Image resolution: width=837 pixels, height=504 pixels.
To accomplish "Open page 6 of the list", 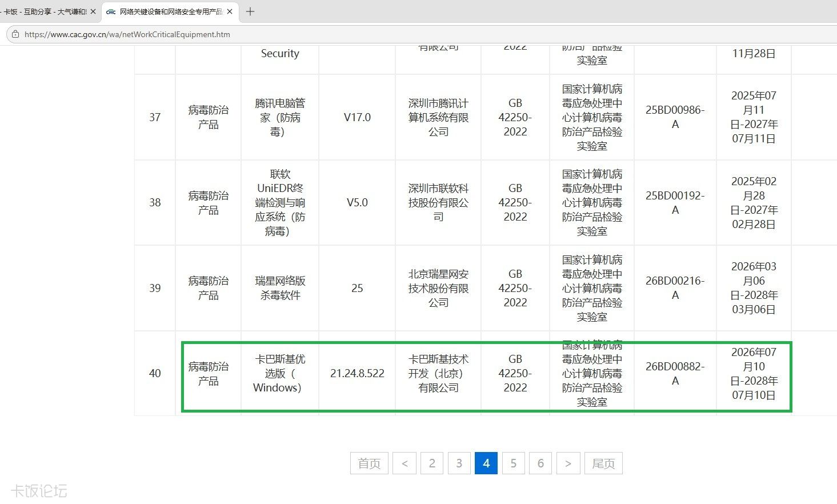I will click(540, 463).
